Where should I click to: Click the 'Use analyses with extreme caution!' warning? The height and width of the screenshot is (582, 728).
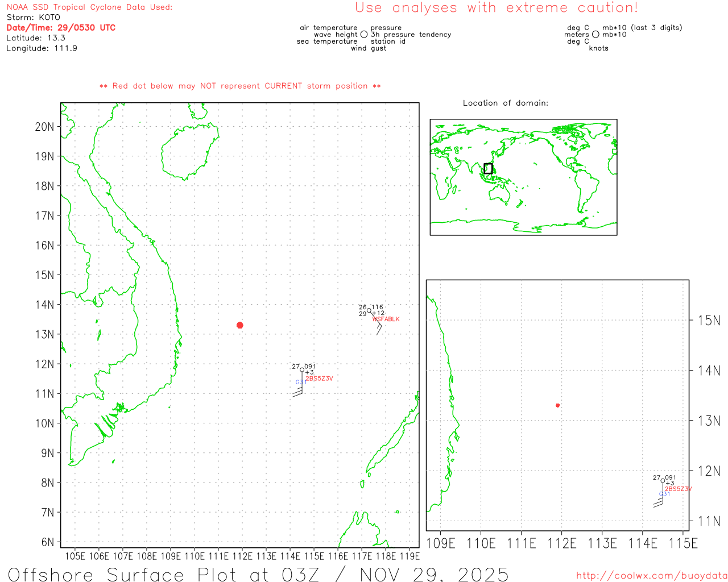click(x=497, y=8)
